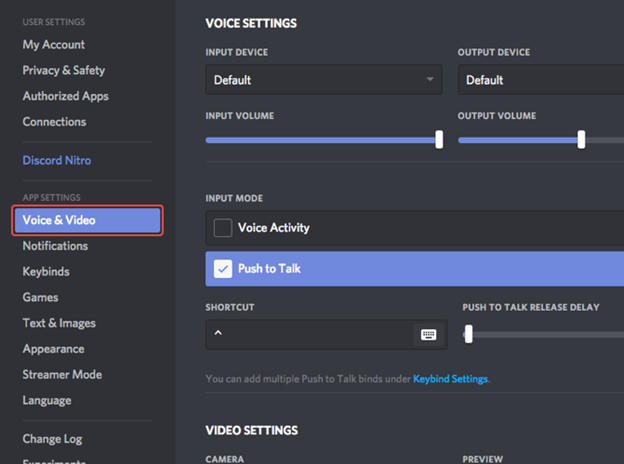Open the Input Device dropdown
This screenshot has width=624, height=464.
pos(324,80)
